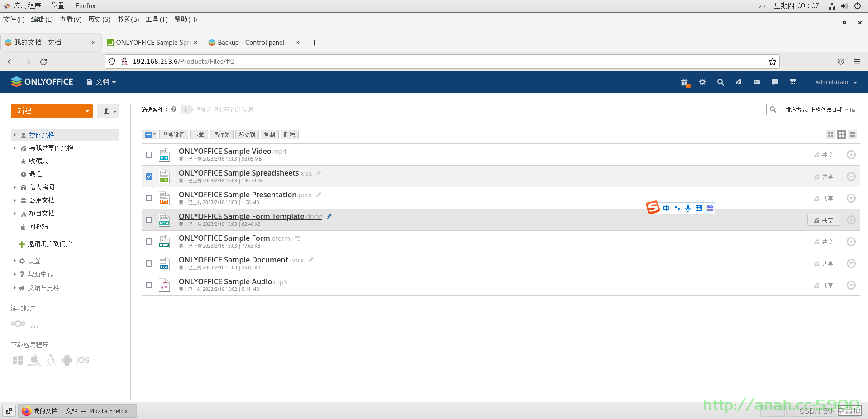Edit Sample Spreadsheets with pencil icon

(319, 173)
